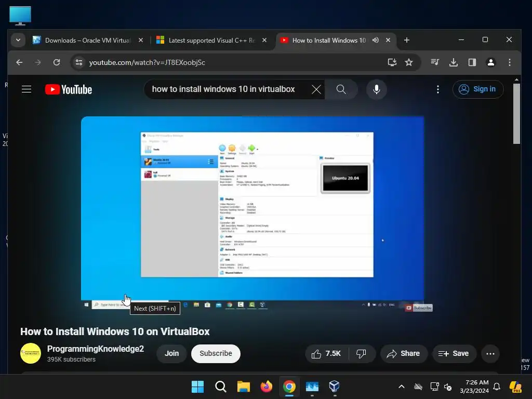Show hidden system tray icons
This screenshot has height=399, width=532.
[402, 387]
